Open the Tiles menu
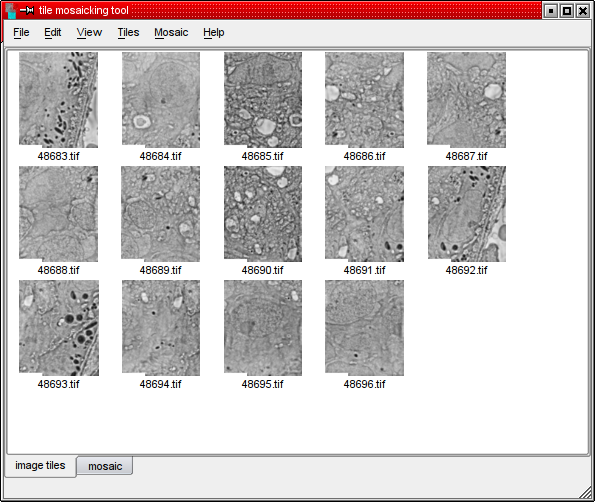Viewport: 595px width, 502px height. tap(128, 33)
